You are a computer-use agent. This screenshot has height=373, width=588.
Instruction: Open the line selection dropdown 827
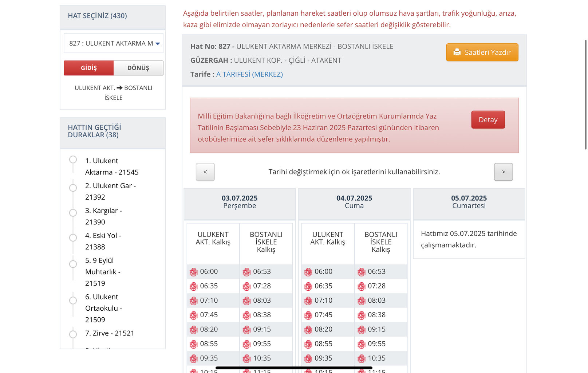pyautogui.click(x=114, y=43)
